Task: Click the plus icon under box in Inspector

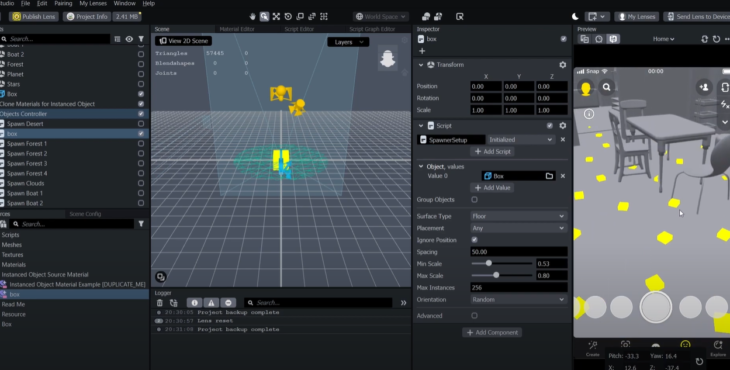Action: 422,51
